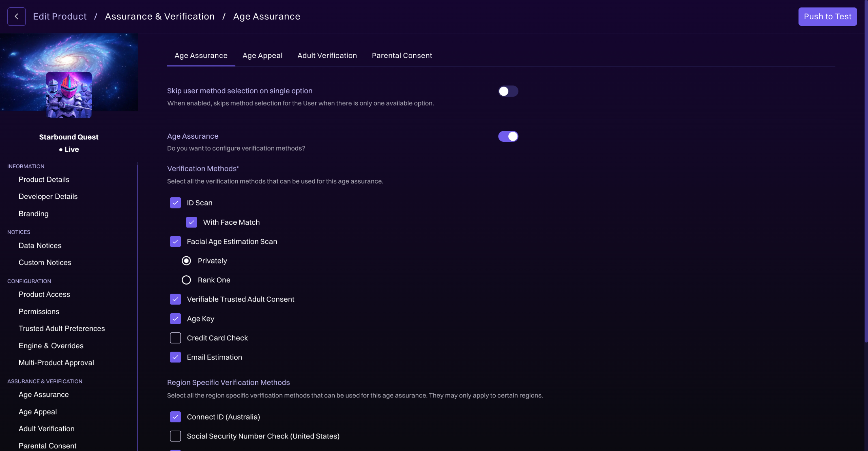The height and width of the screenshot is (451, 868).
Task: Check the Credit Card Check box
Action: [175, 338]
